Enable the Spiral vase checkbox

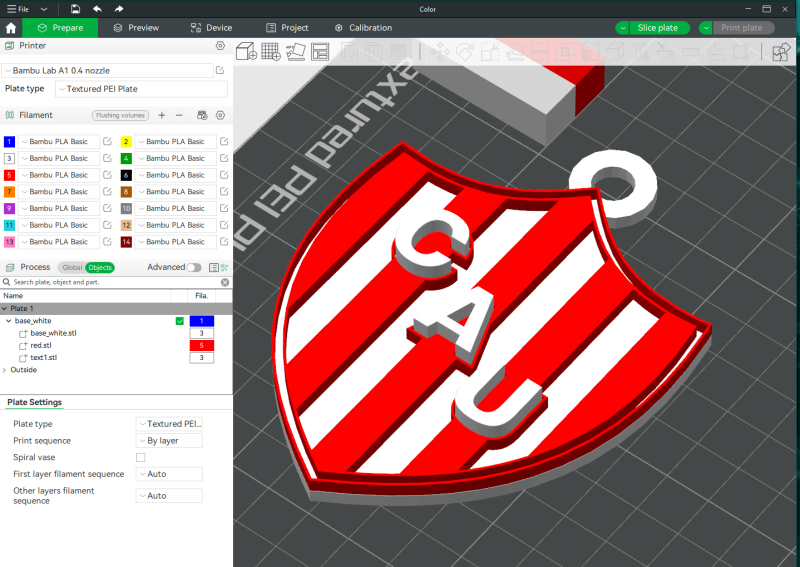[141, 457]
